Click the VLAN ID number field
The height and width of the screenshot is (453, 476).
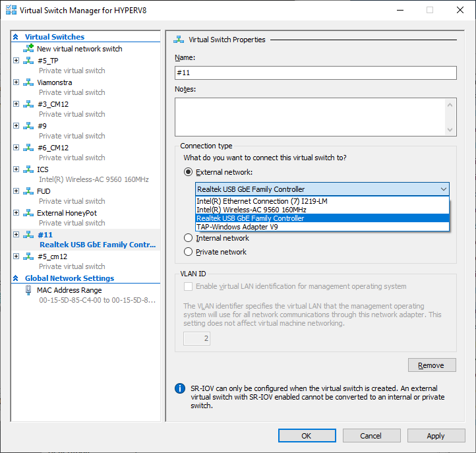tap(196, 338)
